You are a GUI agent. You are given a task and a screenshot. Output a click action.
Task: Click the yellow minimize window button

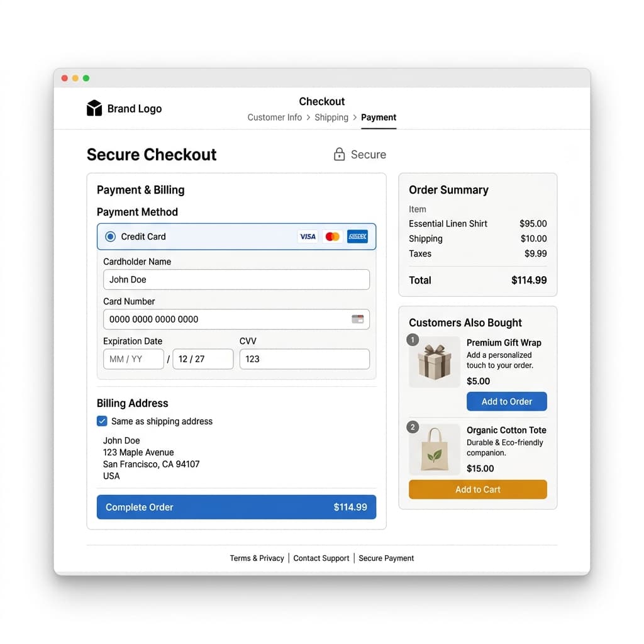pyautogui.click(x=75, y=78)
